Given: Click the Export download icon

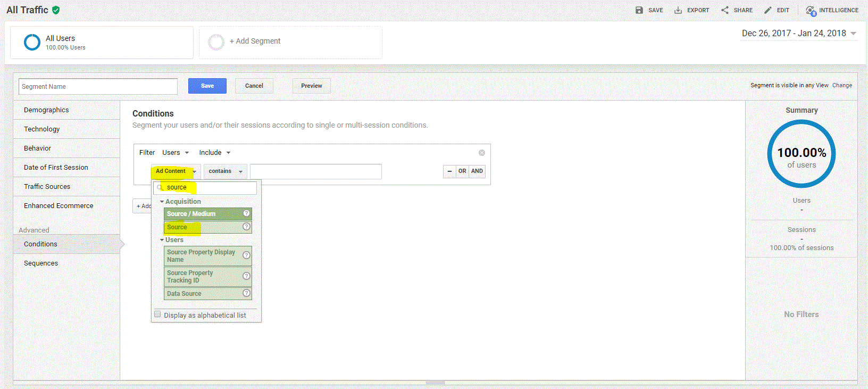Looking at the screenshot, I should point(678,10).
